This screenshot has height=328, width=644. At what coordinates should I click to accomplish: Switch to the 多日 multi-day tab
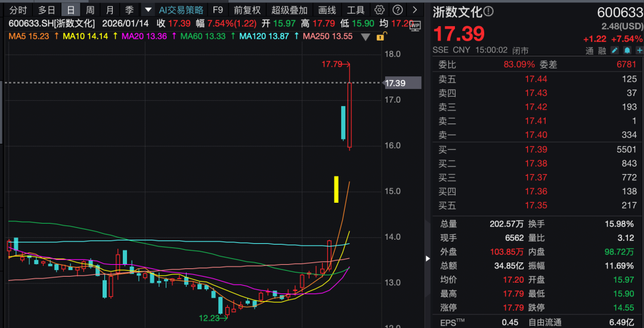[47, 10]
